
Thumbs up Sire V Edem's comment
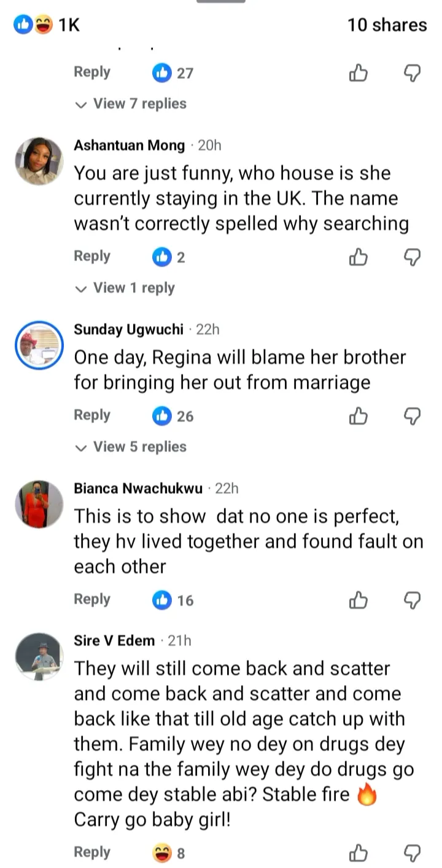pyautogui.click(x=358, y=853)
